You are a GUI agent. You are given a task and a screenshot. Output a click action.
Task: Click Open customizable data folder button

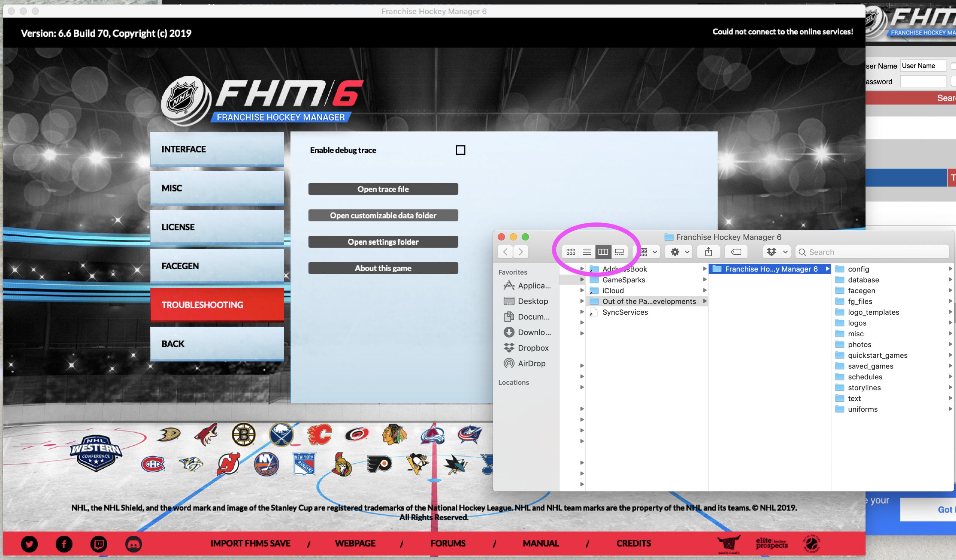383,216
